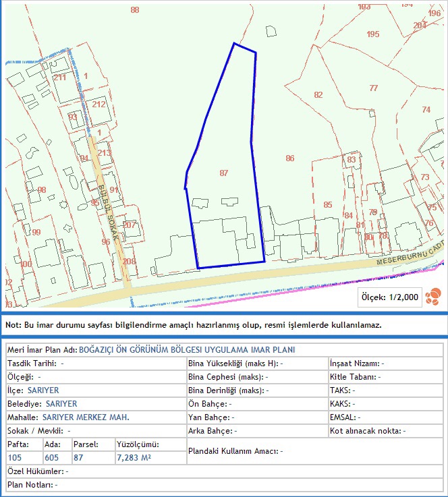Click parcel 85 on the map
The width and height of the screenshot is (448, 497).
328,204
